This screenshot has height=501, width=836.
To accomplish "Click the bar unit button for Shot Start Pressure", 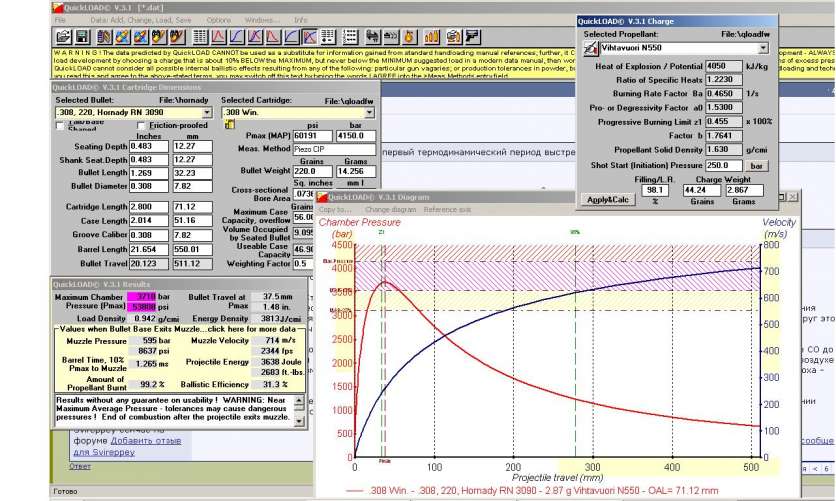I will click(757, 165).
